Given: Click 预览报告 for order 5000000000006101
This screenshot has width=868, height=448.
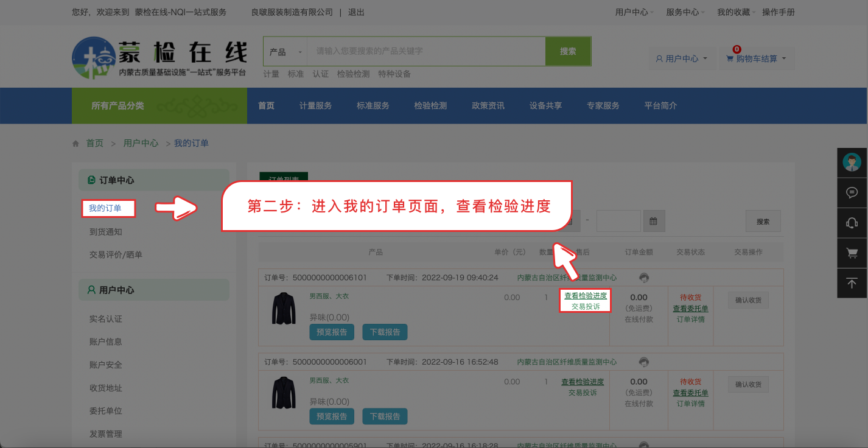Looking at the screenshot, I should coord(332,332).
